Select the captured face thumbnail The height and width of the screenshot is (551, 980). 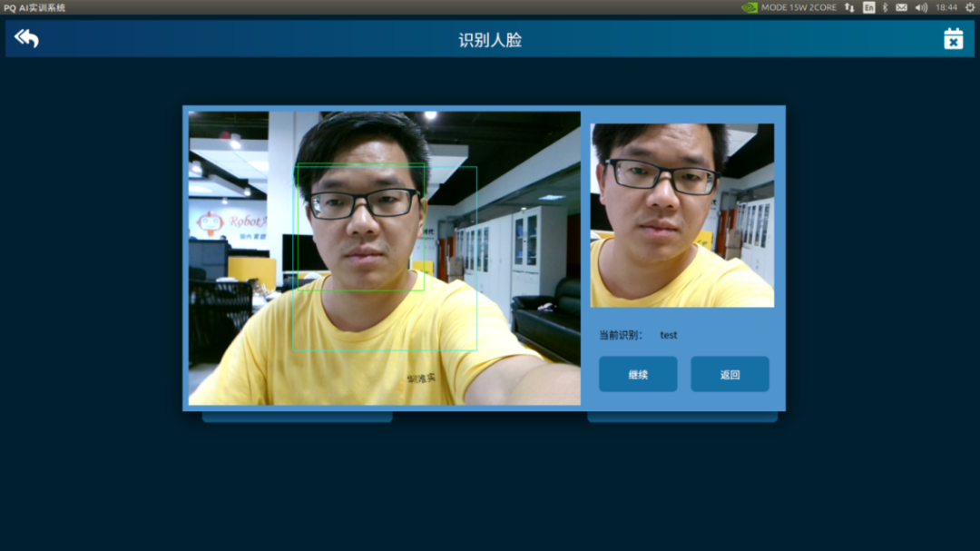(681, 215)
